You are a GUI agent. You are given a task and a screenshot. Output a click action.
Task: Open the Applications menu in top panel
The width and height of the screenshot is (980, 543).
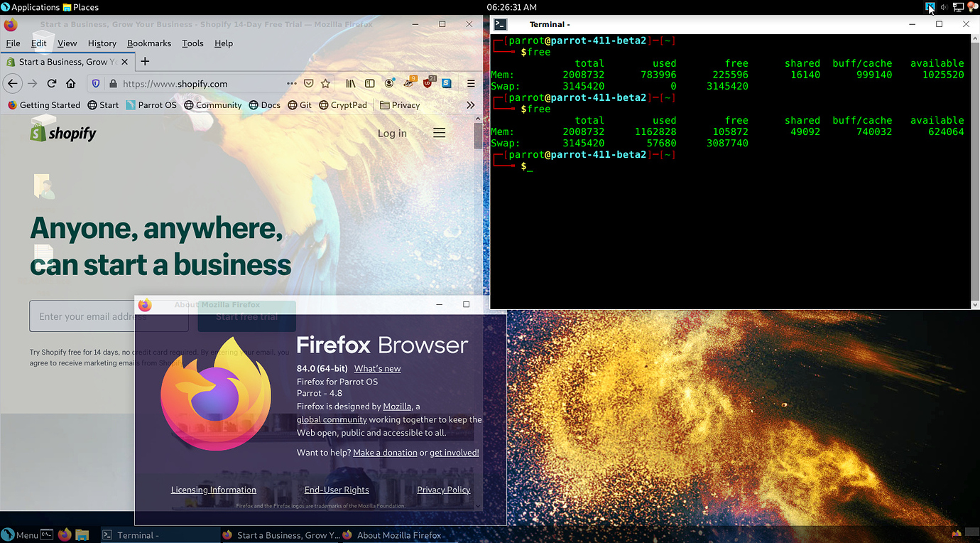pos(30,7)
